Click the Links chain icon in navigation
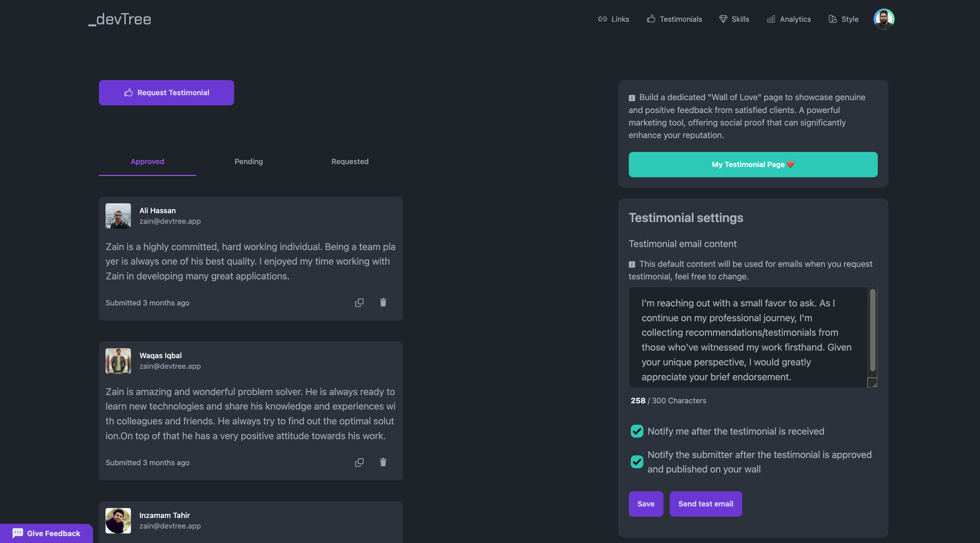Image resolution: width=980 pixels, height=543 pixels. click(x=602, y=19)
